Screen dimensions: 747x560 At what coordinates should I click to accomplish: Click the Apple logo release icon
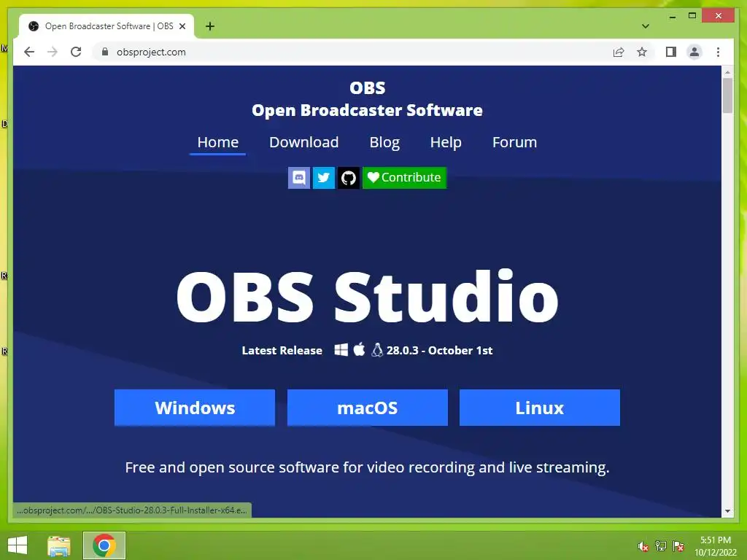pos(359,349)
